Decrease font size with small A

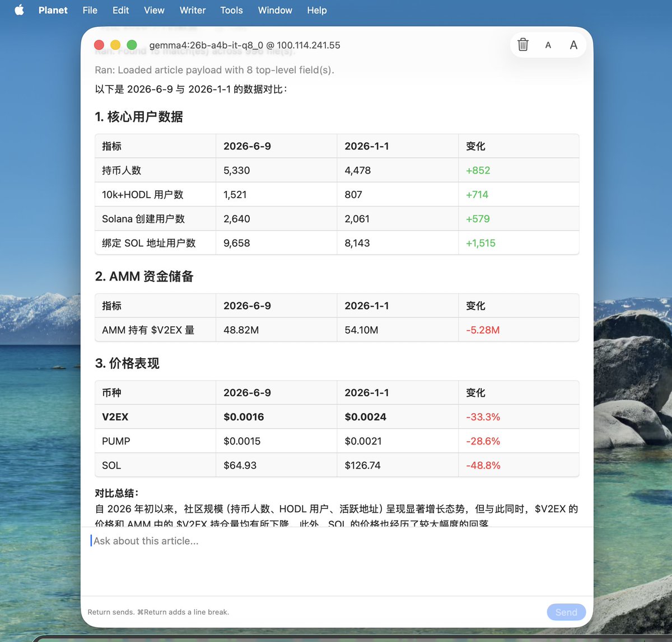(548, 45)
